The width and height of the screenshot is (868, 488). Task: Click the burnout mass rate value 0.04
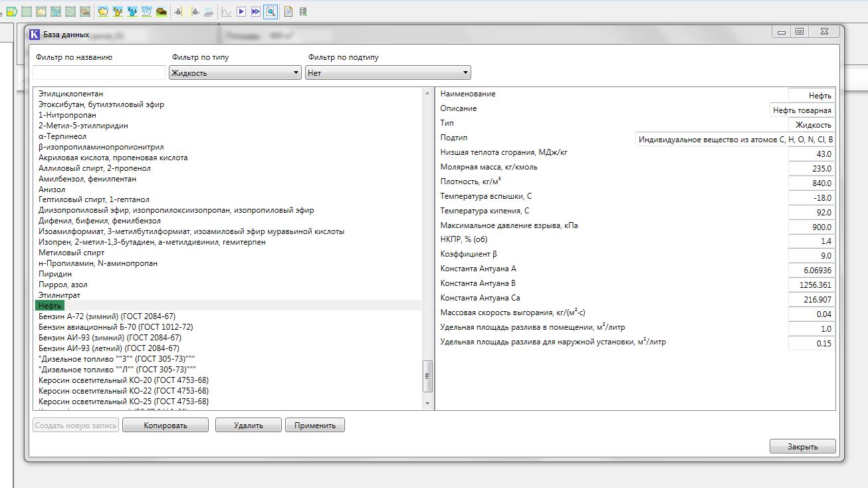point(812,314)
